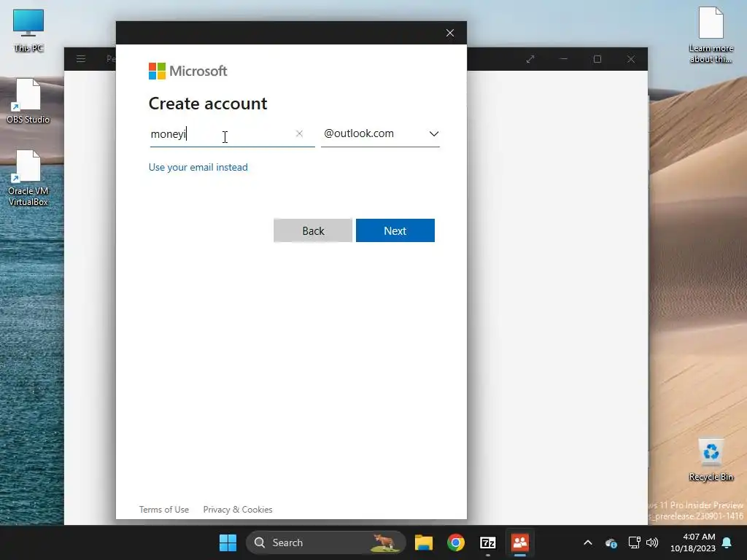Open the notification bell icon
This screenshot has width=747, height=560.
(x=727, y=542)
